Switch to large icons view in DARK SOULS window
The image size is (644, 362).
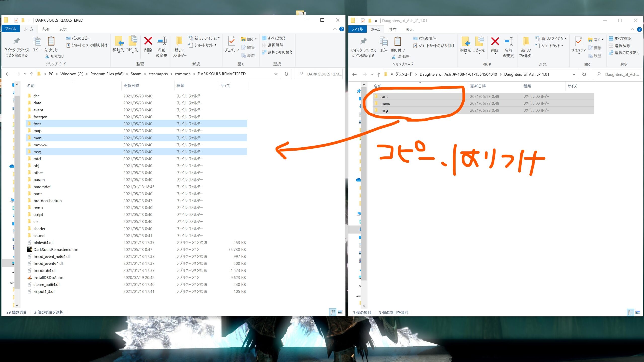click(340, 312)
